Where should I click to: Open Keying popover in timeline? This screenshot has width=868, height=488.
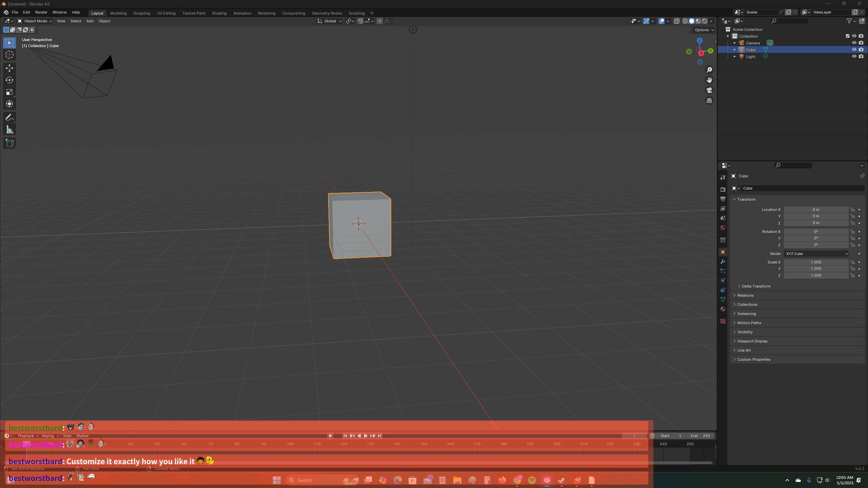(50, 436)
